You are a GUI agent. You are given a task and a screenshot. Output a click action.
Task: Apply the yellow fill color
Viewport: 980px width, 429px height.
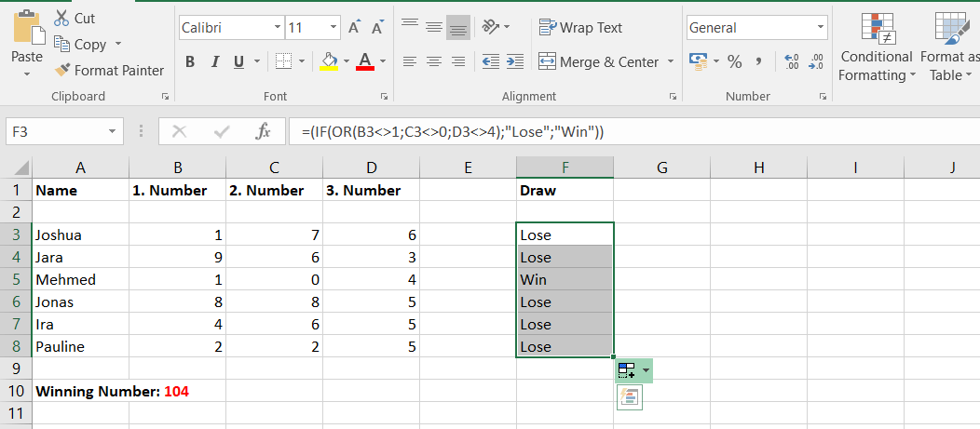coord(328,62)
